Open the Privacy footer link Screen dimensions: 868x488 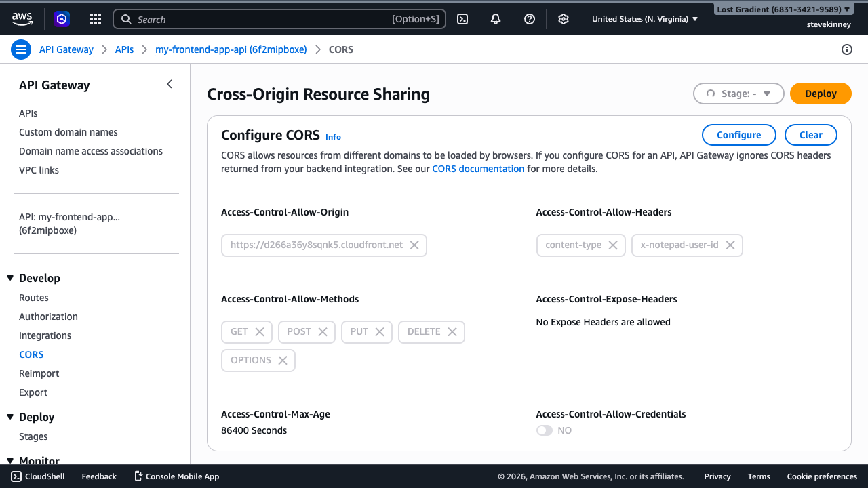tap(717, 476)
